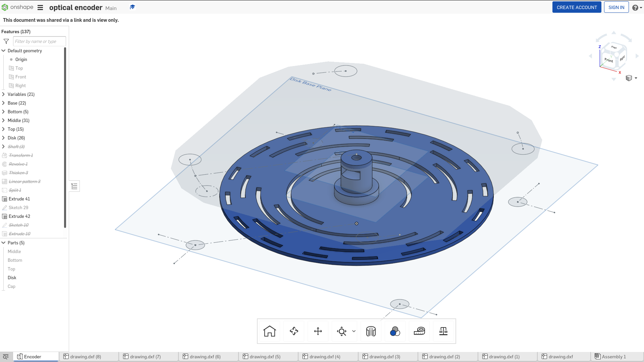Screen dimensions: 644x362
Task: Click Front face of the view cube
Action: pyautogui.click(x=608, y=60)
